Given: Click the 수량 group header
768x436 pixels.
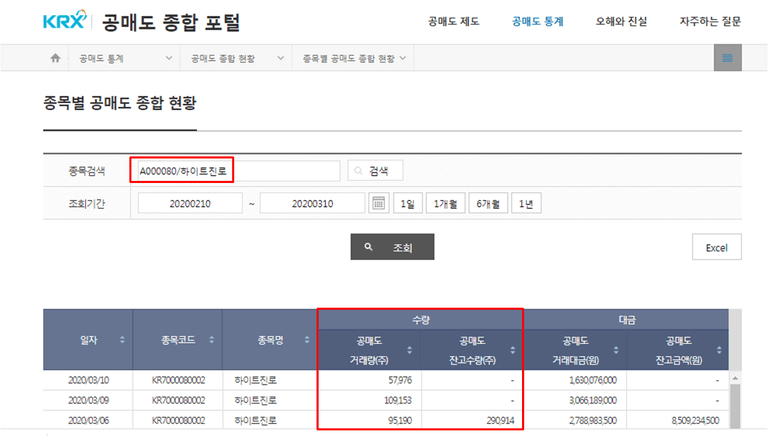Looking at the screenshot, I should click(x=420, y=320).
